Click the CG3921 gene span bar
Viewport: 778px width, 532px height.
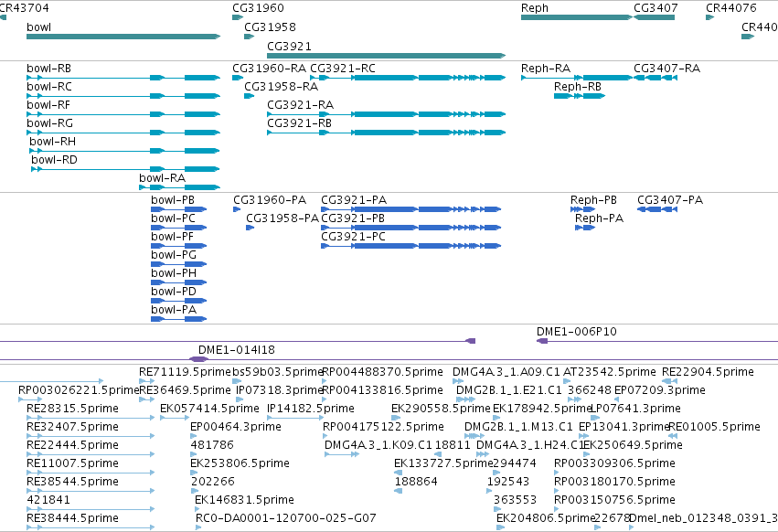coord(386,56)
